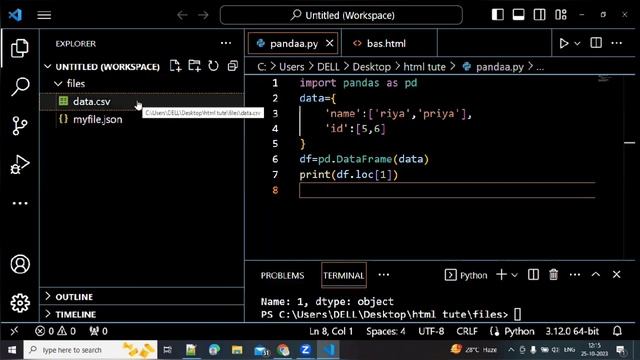Select Python interpreter 3.12.0 64-bit
The height and width of the screenshot is (360, 640).
tap(572, 331)
